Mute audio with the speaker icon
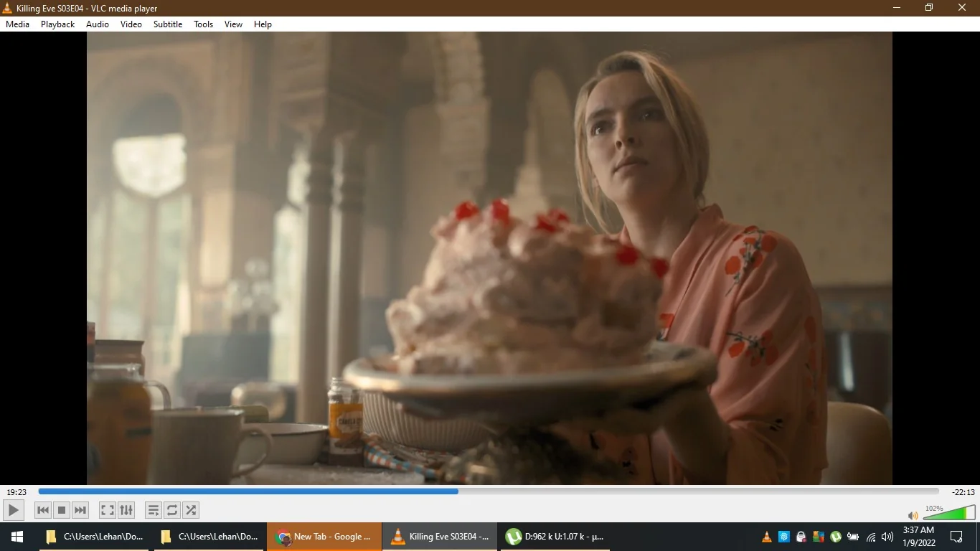980x551 pixels. tap(913, 515)
